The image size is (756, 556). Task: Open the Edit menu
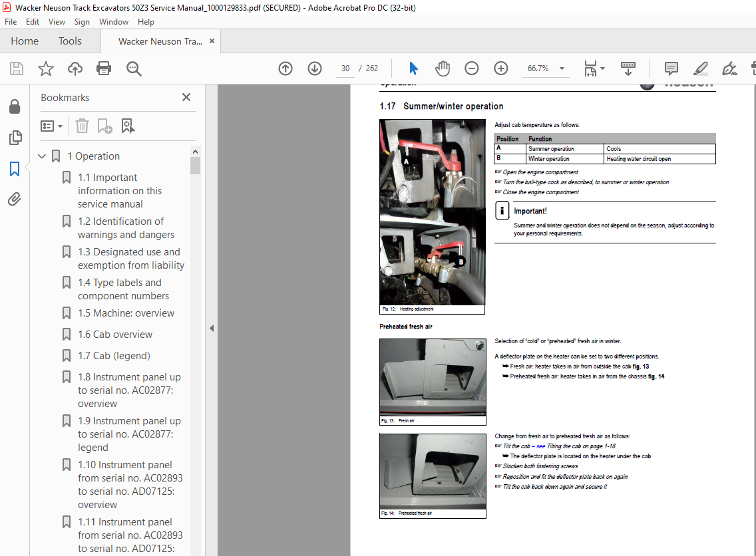pos(33,22)
